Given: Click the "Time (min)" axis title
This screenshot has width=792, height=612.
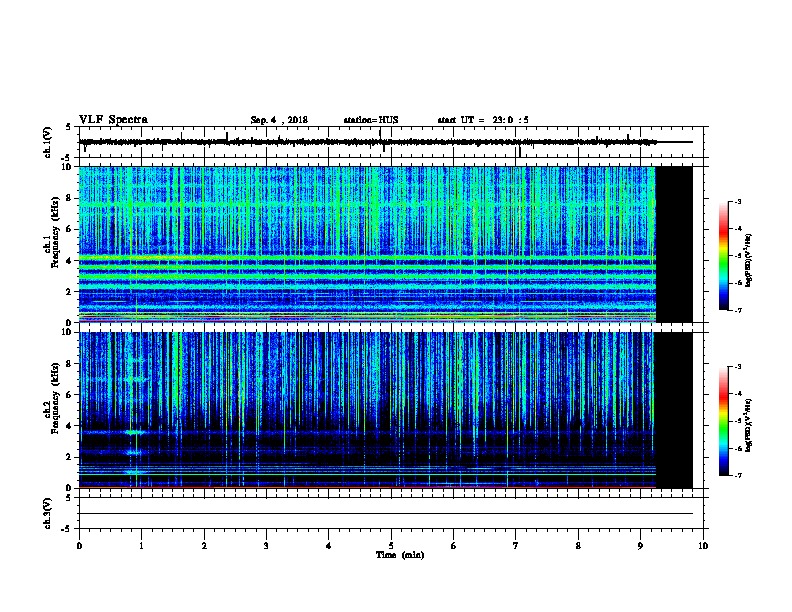Looking at the screenshot, I should coord(400,555).
